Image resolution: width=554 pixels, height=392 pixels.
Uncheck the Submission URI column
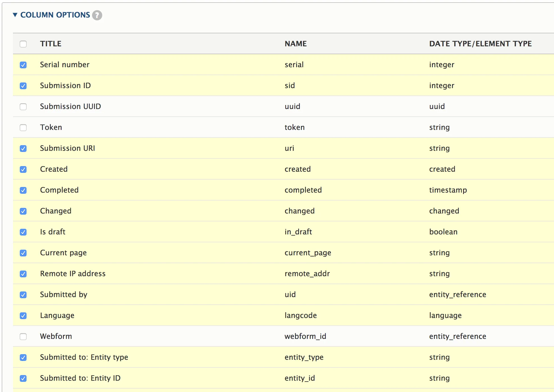click(x=23, y=149)
